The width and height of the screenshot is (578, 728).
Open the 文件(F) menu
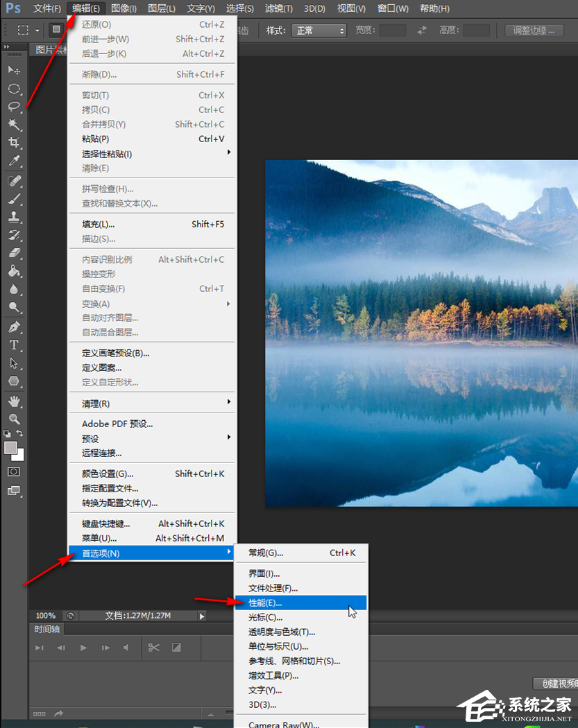[x=47, y=8]
